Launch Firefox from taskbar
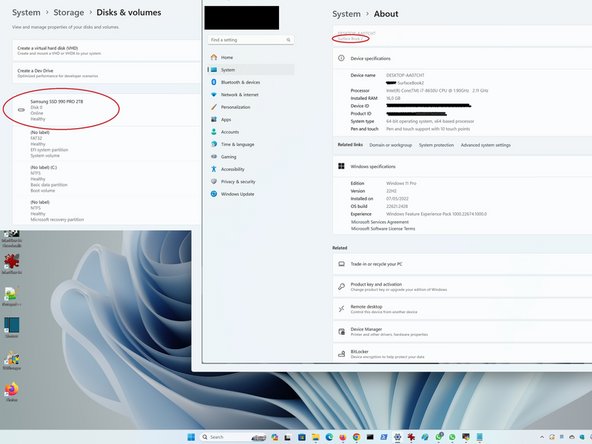The image size is (592, 444). pyautogui.click(x=343, y=437)
